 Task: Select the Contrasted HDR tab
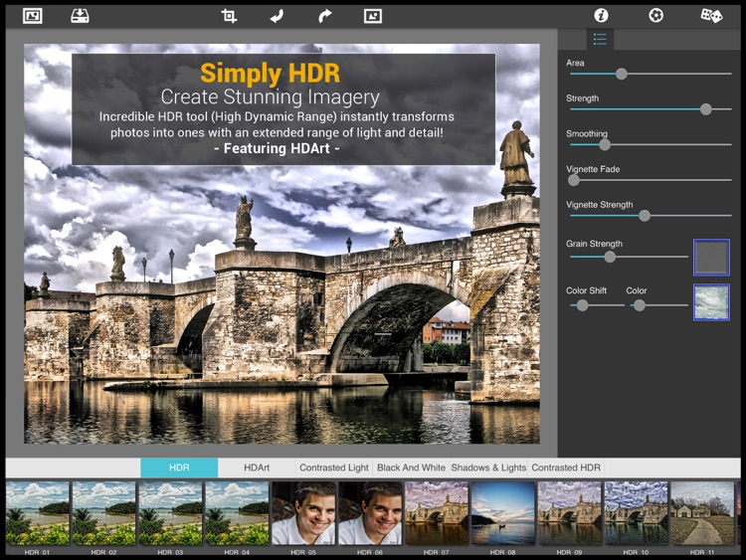566,467
